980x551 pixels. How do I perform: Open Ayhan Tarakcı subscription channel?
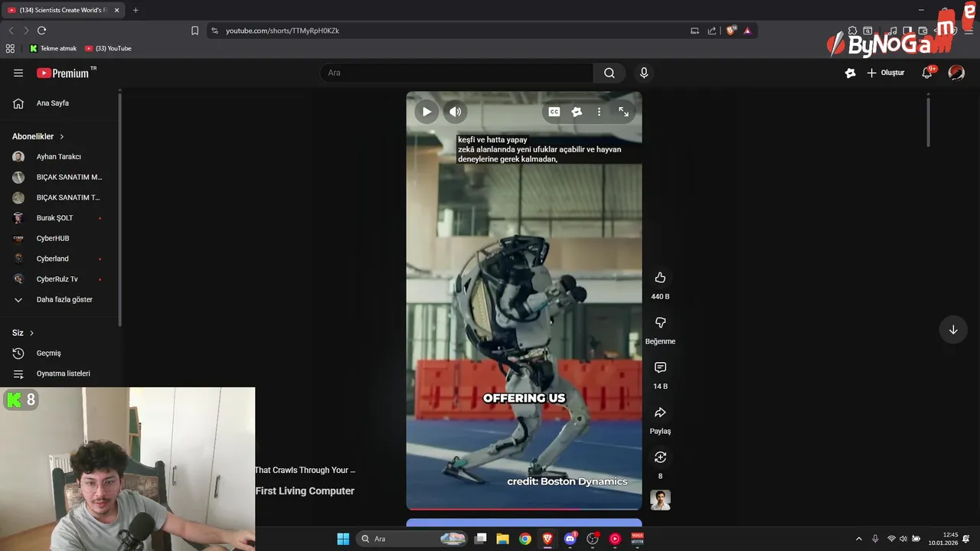[60, 157]
